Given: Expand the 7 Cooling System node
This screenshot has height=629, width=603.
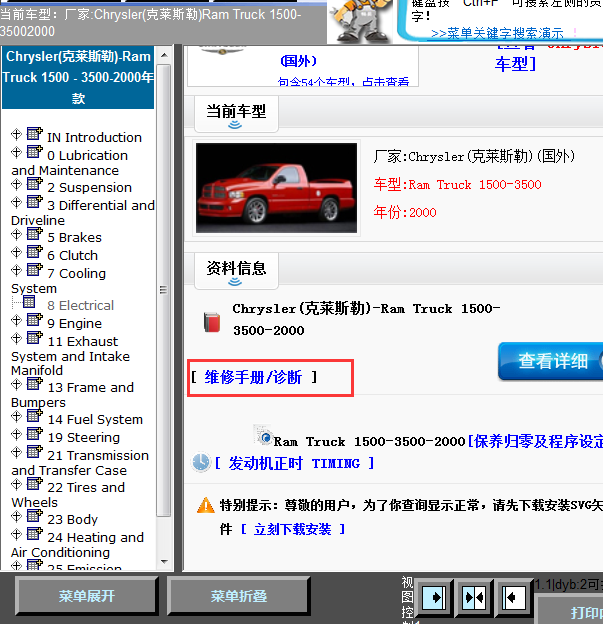Looking at the screenshot, I should pos(16,270).
